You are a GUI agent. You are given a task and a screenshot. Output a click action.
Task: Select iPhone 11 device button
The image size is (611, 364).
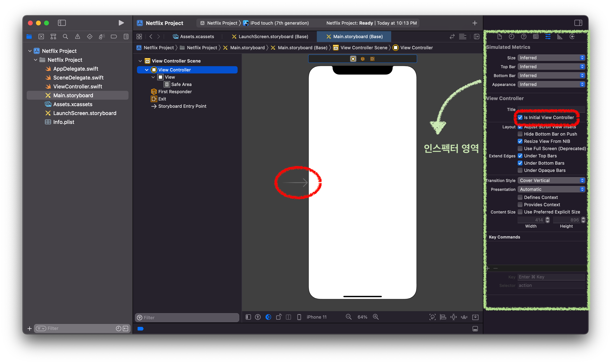tap(316, 317)
